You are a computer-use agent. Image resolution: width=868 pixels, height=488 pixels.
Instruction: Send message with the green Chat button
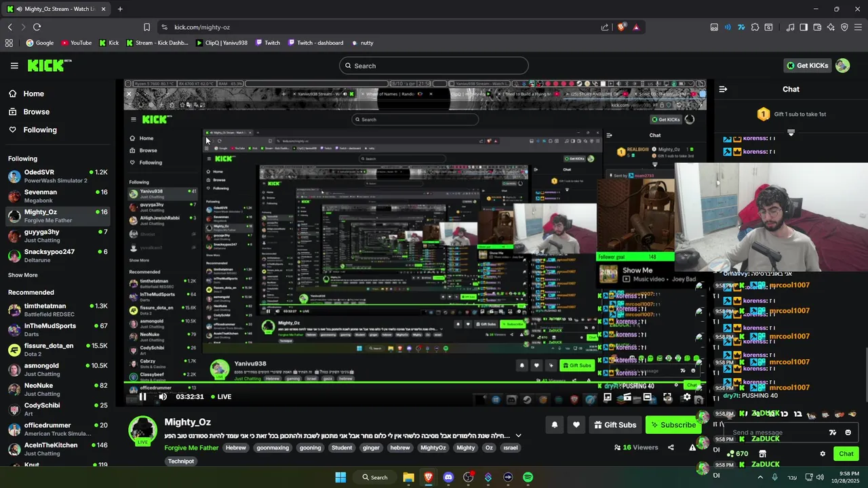846,454
